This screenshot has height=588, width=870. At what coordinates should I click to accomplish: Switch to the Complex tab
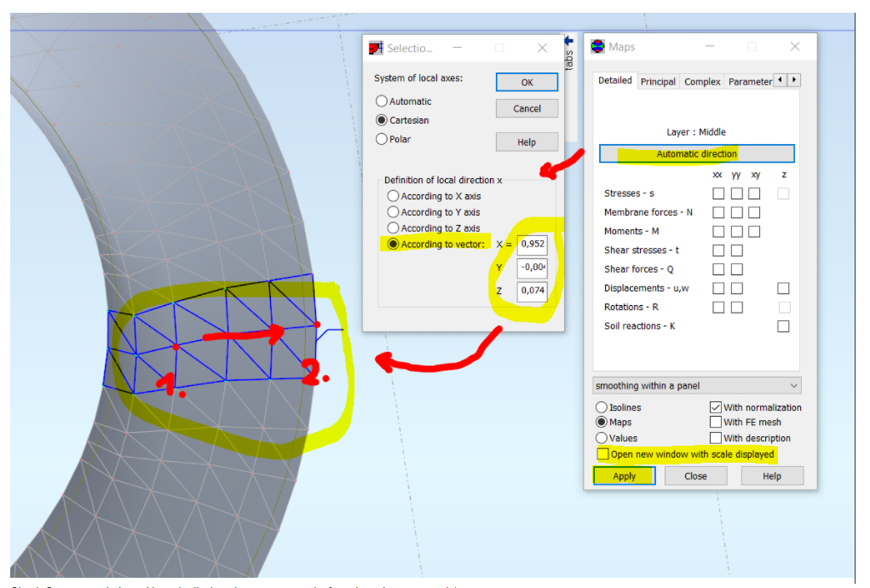(701, 81)
